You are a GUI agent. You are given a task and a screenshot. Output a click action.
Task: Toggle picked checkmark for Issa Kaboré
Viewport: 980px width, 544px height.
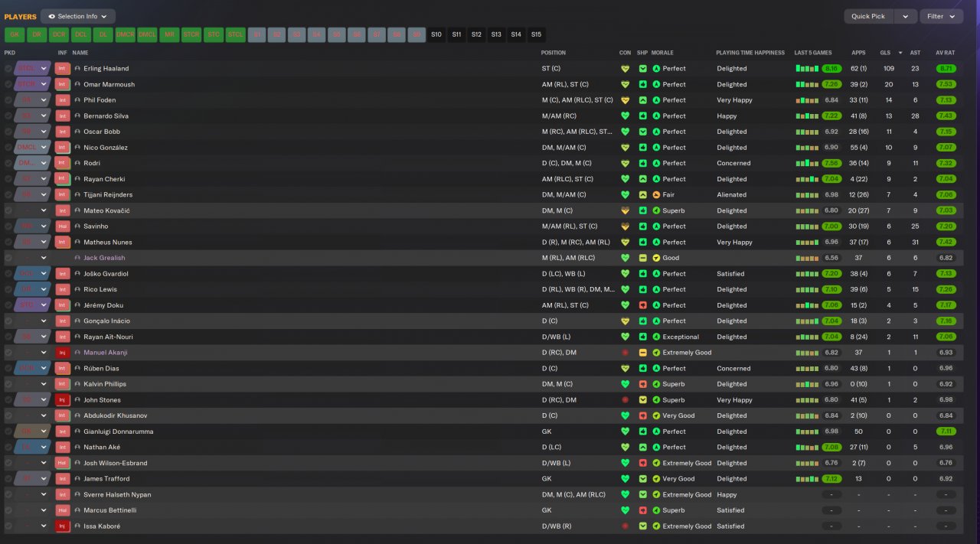[8, 526]
